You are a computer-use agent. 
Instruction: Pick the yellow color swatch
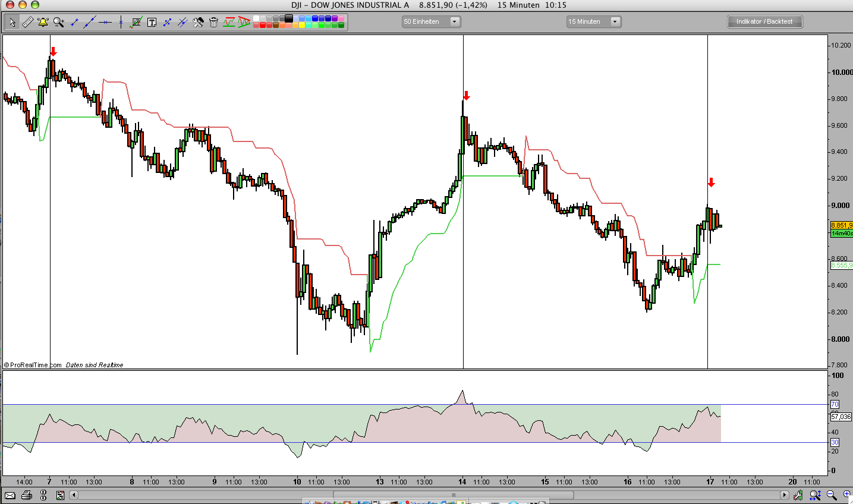click(x=302, y=25)
